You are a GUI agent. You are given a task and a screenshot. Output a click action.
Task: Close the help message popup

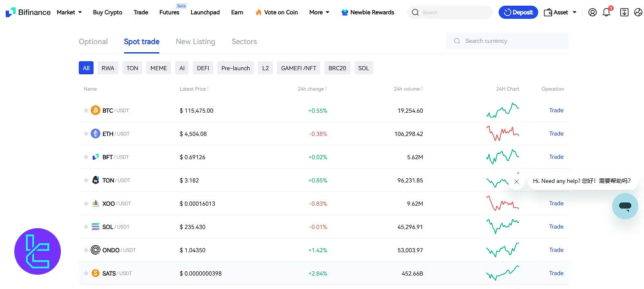click(517, 182)
